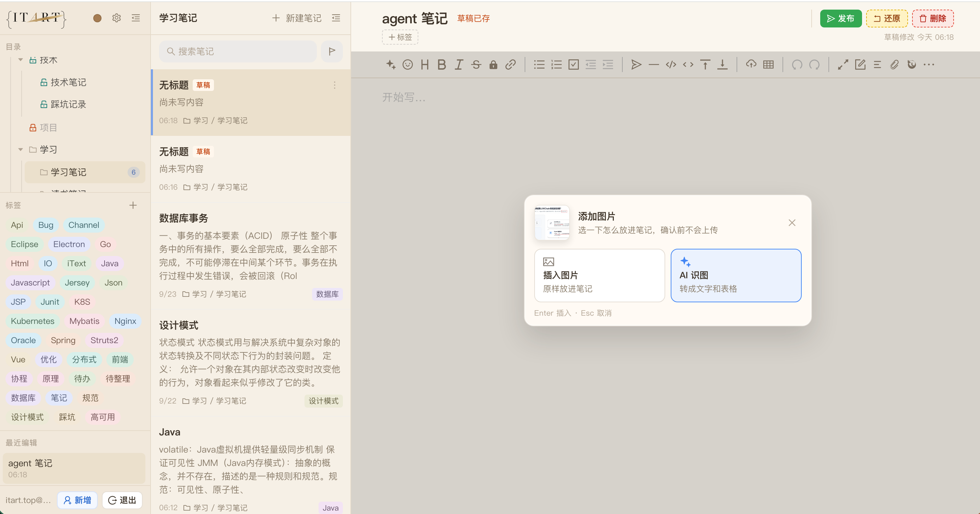This screenshot has height=514, width=980.
Task: Open the AI assistant sparkle tool in toolbar
Action: (391, 65)
